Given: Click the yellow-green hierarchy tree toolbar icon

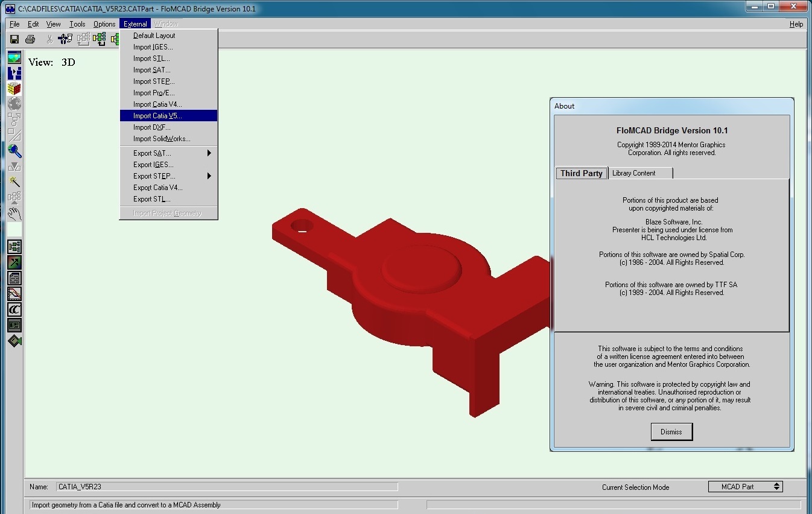Looking at the screenshot, I should (99, 39).
